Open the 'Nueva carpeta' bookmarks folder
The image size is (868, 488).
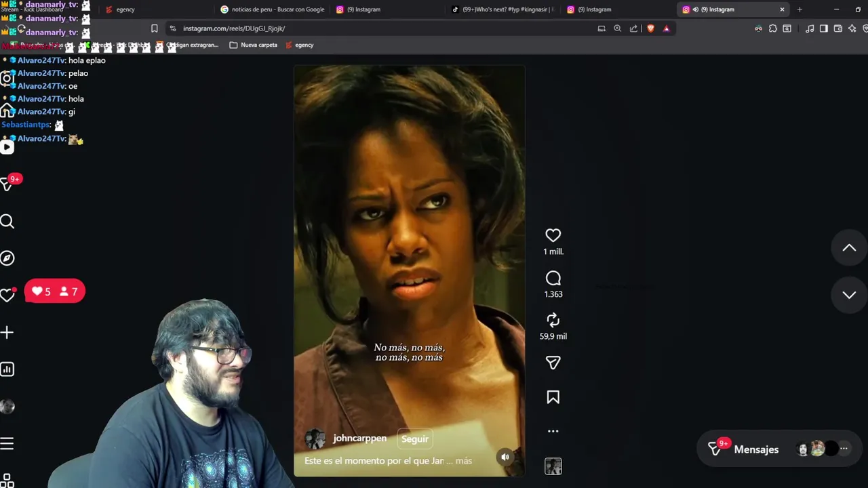(x=254, y=45)
